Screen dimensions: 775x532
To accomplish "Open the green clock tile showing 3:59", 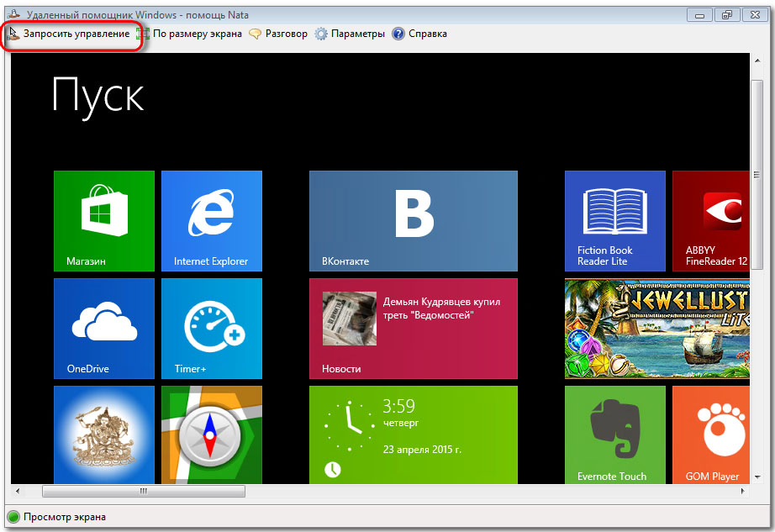I will coord(414,435).
